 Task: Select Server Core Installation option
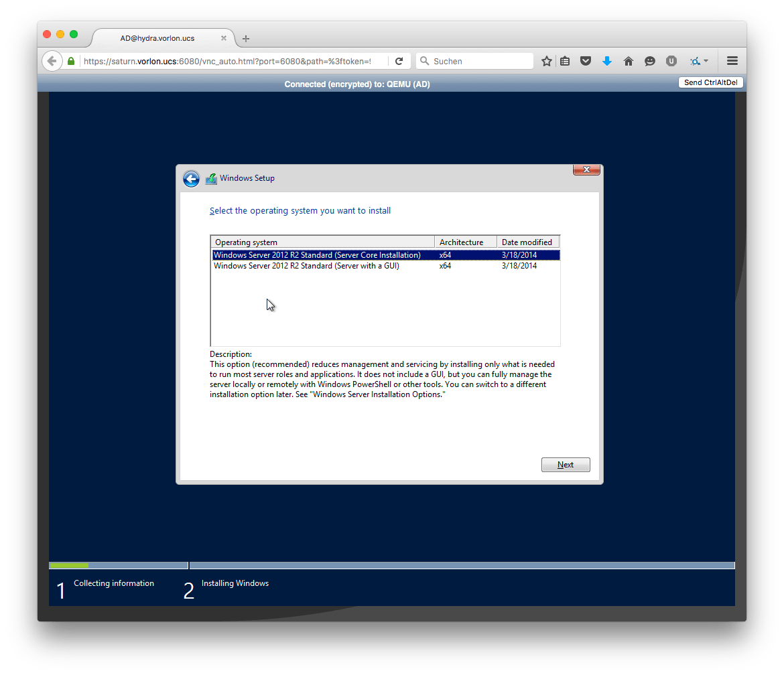tap(317, 255)
